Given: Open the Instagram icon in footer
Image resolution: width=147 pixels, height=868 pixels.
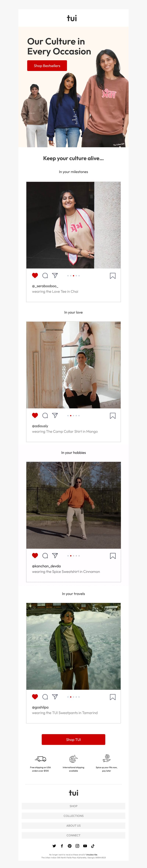Looking at the screenshot, I should click(77, 846).
